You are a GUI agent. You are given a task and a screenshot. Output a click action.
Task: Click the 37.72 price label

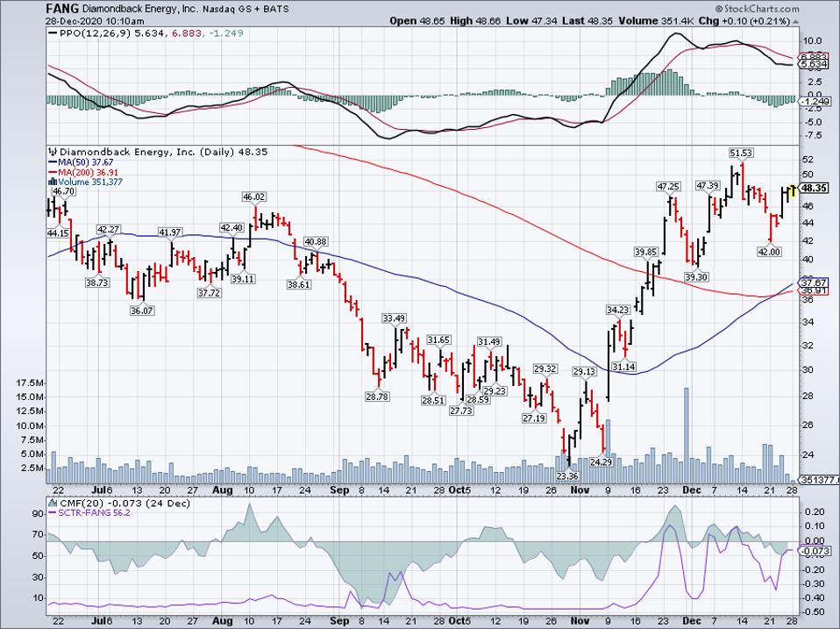209,293
